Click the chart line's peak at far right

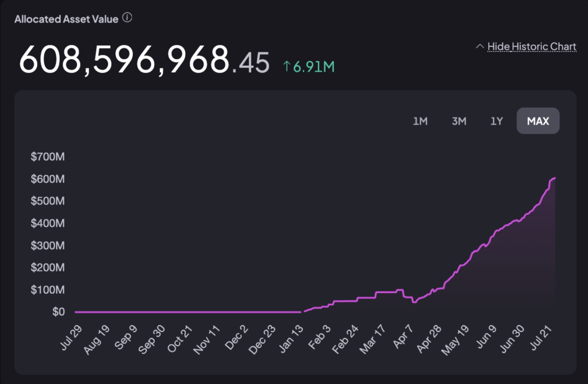554,178
